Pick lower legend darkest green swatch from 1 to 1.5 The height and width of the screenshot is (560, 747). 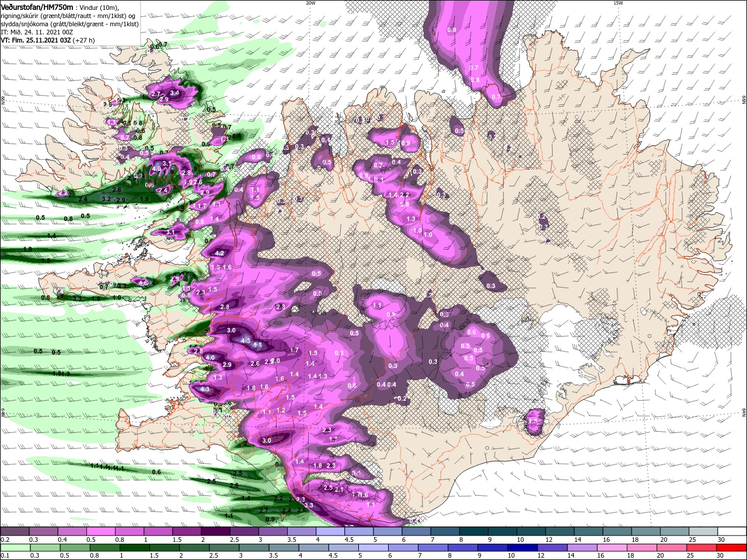135,548
